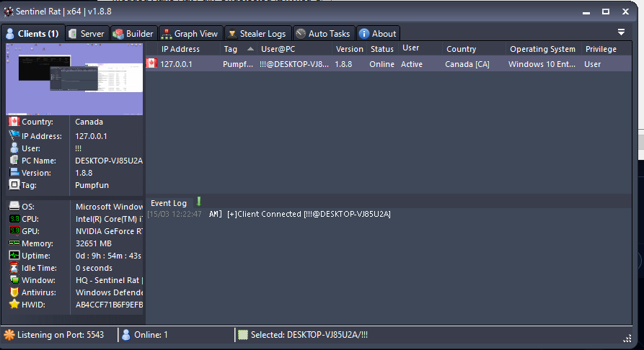Click the "Selected: DESKTOP-VJ85U2A/!!!" status text

pyautogui.click(x=309, y=335)
